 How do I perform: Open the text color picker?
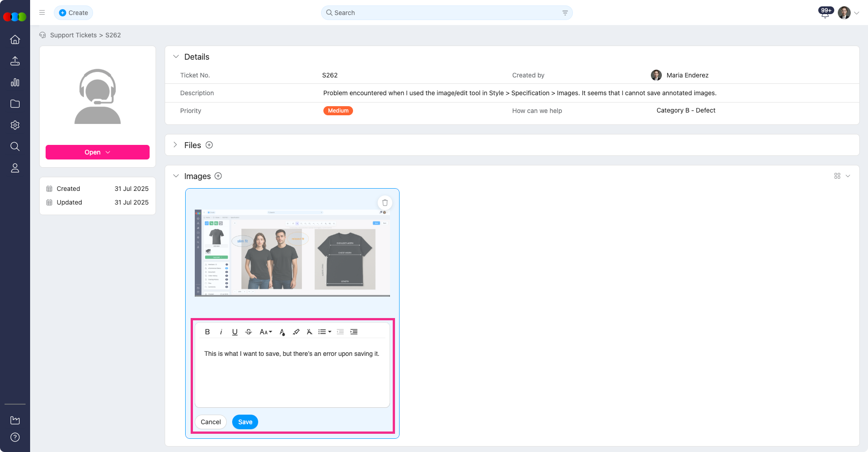tap(282, 332)
